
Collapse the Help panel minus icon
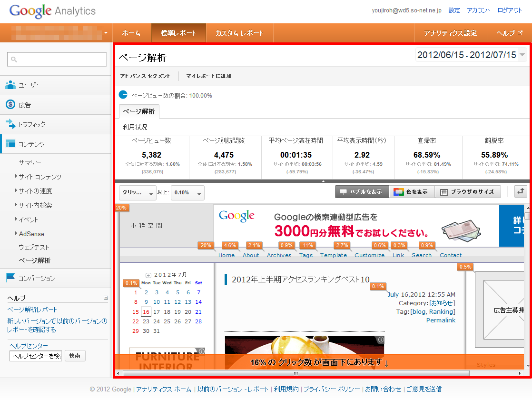click(106, 298)
